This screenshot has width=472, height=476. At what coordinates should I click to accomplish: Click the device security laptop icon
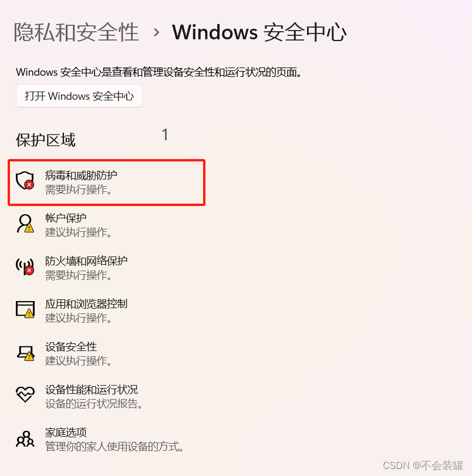[25, 353]
